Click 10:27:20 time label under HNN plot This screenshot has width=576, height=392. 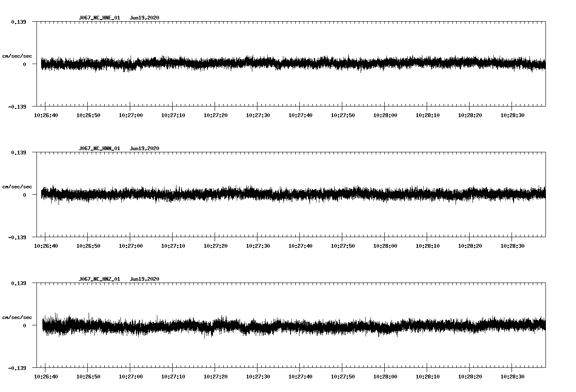(215, 246)
